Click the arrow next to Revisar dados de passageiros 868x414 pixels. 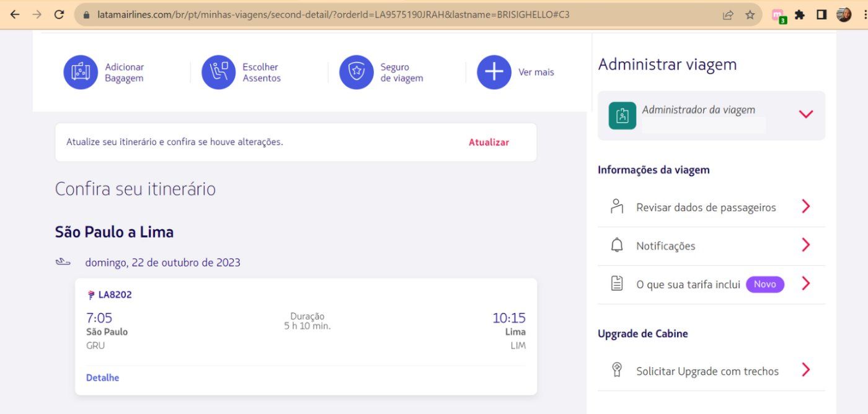coord(806,206)
